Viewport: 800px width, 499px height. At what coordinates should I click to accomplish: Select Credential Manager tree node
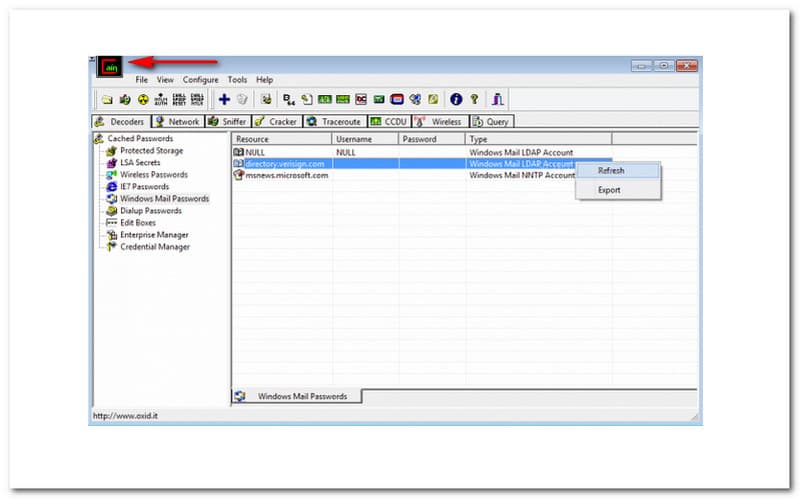pyautogui.click(x=154, y=247)
